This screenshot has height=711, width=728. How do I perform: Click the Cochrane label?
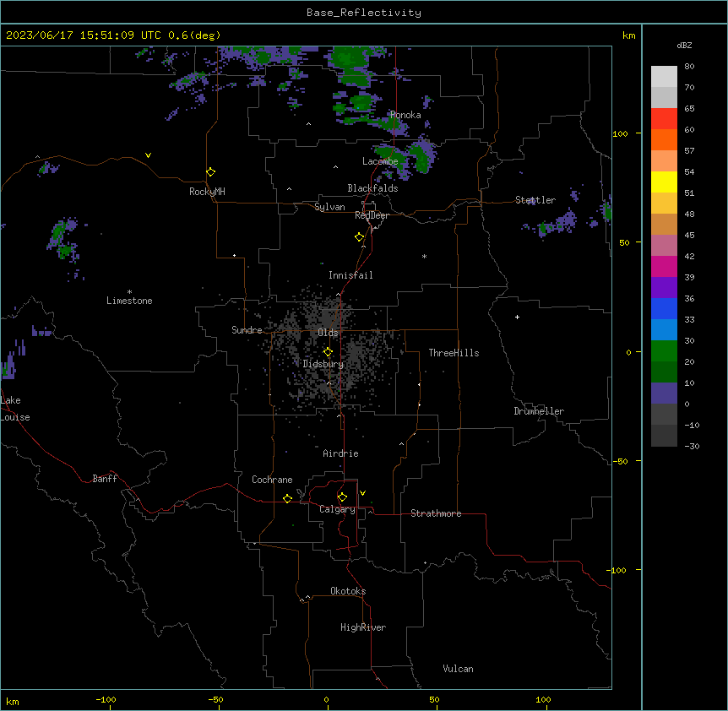tap(272, 480)
